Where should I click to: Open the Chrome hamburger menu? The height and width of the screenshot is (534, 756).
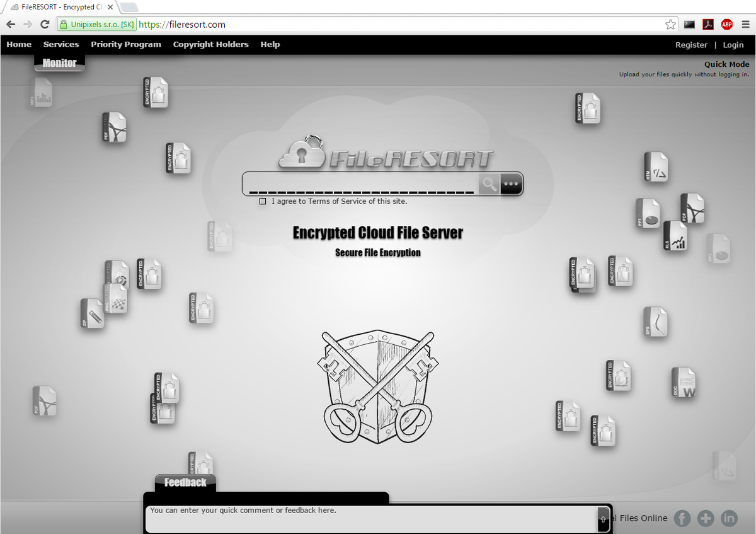[746, 25]
